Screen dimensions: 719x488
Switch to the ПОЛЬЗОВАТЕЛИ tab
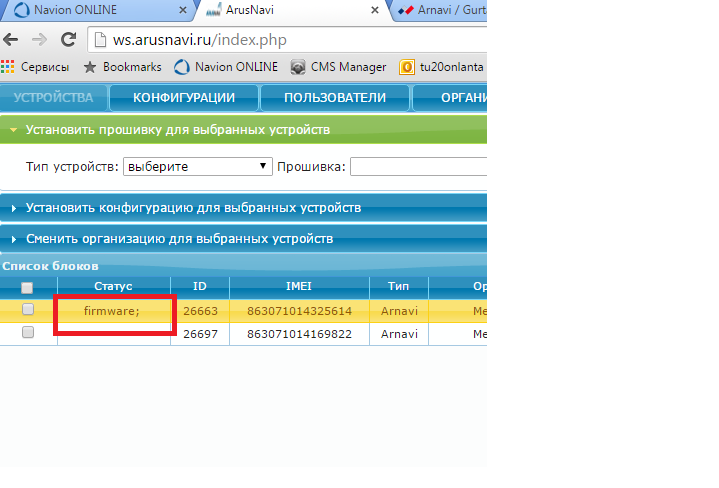[334, 98]
